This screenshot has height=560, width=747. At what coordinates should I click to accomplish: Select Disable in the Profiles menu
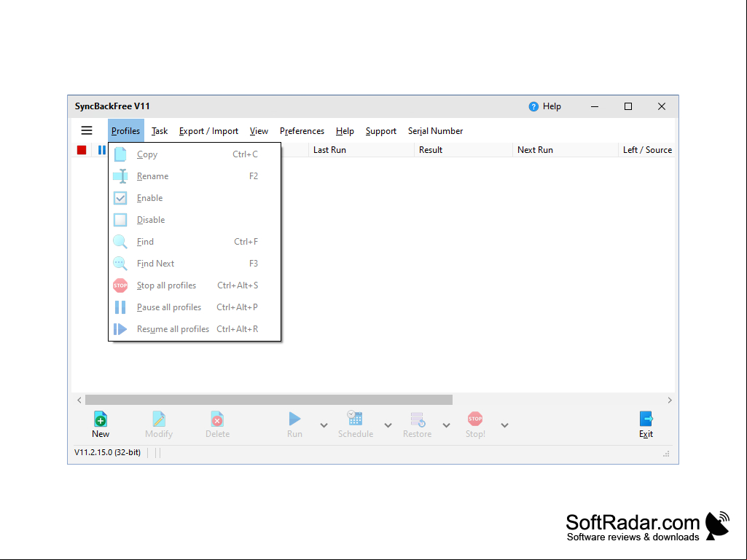[195, 220]
